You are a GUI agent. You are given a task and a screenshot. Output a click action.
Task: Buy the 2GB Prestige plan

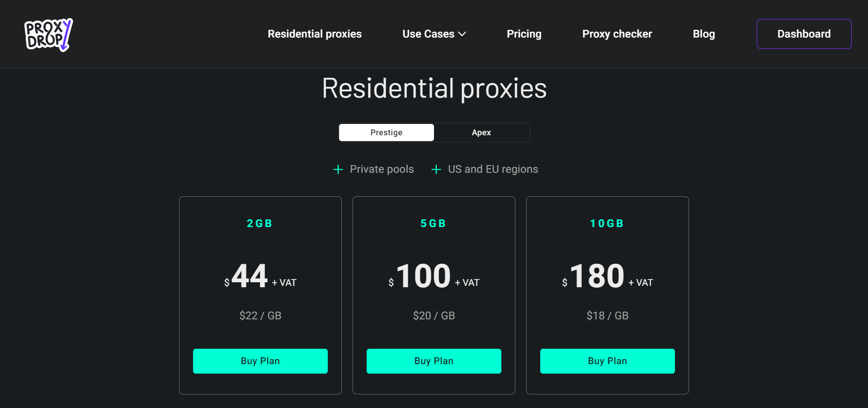[260, 361]
